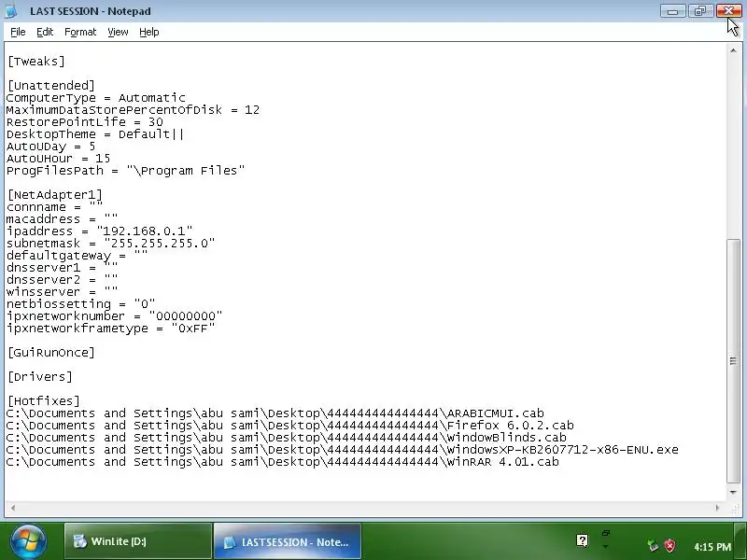747x560 pixels.
Task: Click the [Hotfixes] section header
Action: point(44,401)
